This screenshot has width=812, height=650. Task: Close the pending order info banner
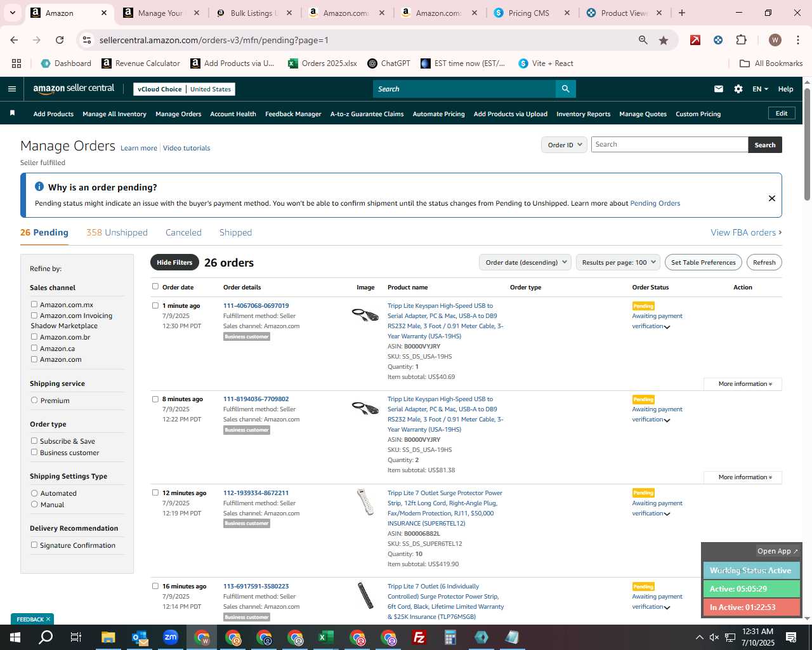(x=772, y=198)
